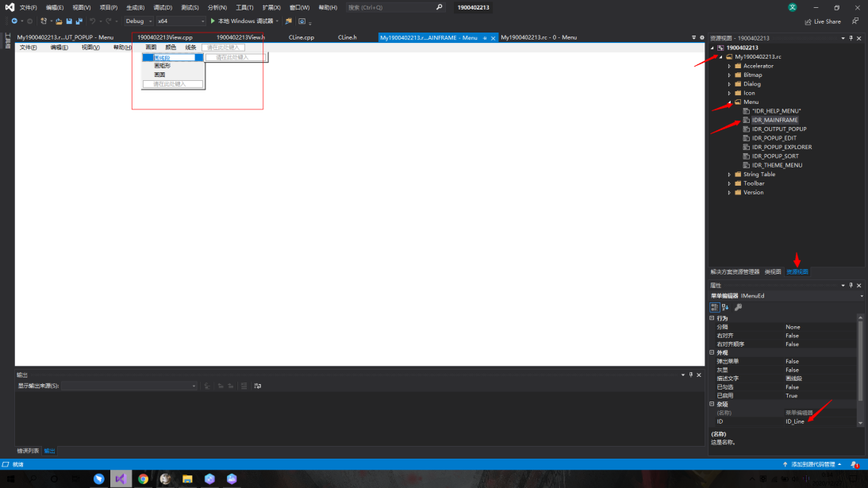Viewport: 868px width, 488px height.
Task: Open the x64 platform dropdown
Action: (x=180, y=21)
